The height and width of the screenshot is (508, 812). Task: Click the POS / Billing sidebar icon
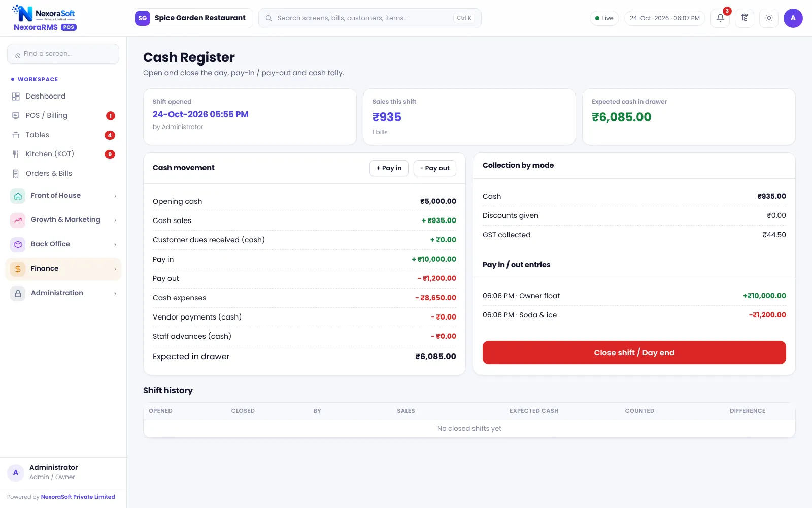16,116
